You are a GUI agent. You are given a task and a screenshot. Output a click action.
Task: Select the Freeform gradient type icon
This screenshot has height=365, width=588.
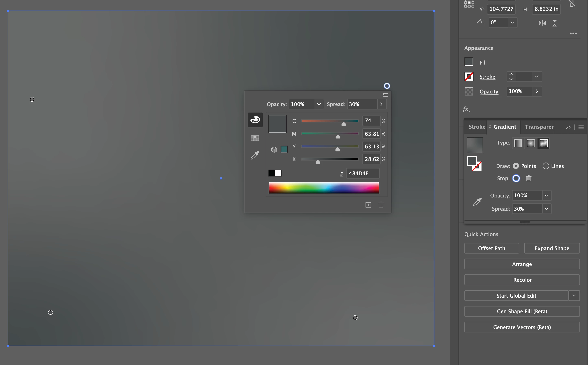pyautogui.click(x=543, y=143)
